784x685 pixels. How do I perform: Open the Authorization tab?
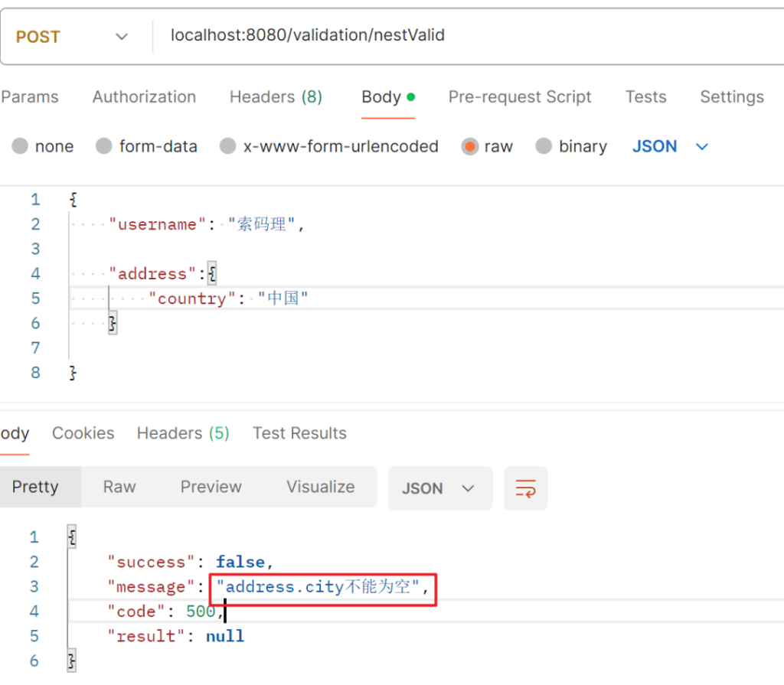(x=144, y=97)
